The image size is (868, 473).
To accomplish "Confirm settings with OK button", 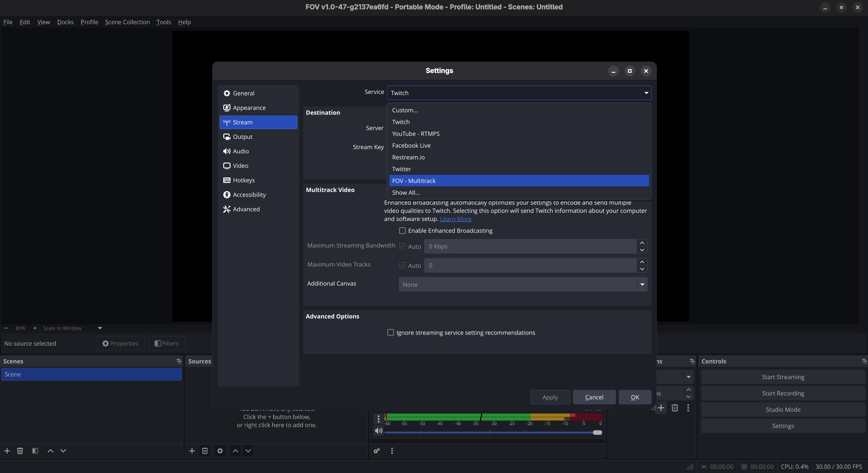I will pyautogui.click(x=635, y=397).
